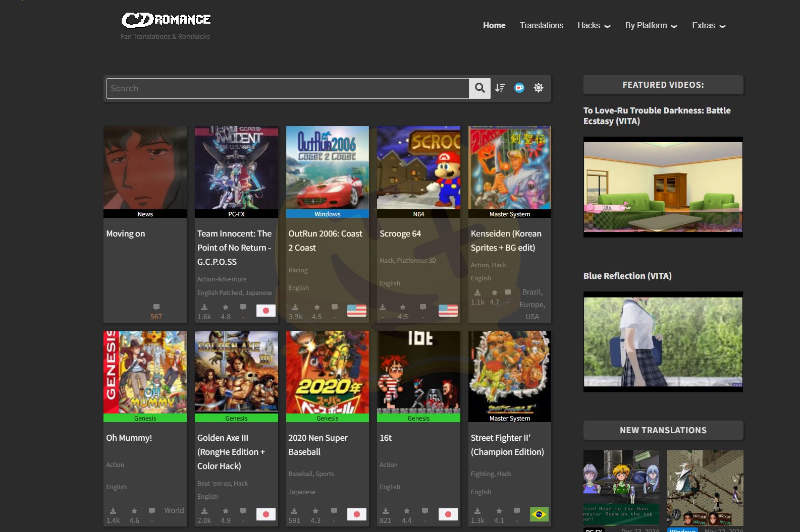Click star icon on Scrooge 64 card
The height and width of the screenshot is (532, 800).
coord(403,307)
